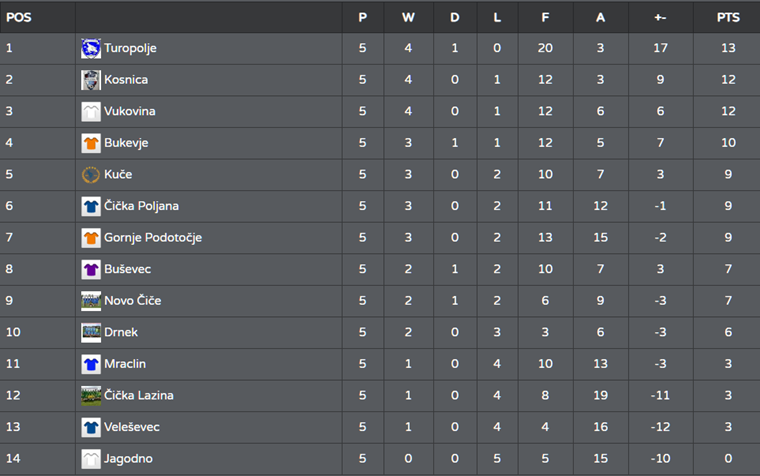Click the Turopolje club crest icon
760x476 pixels.
91,48
